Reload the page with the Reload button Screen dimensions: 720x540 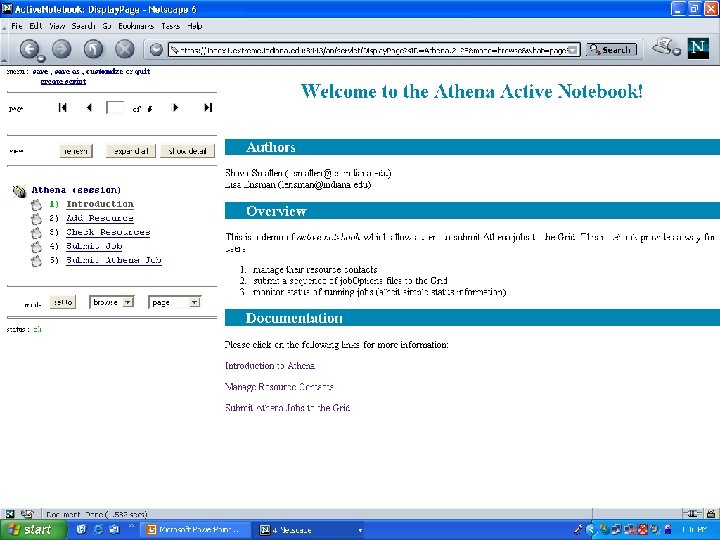pyautogui.click(x=93, y=49)
